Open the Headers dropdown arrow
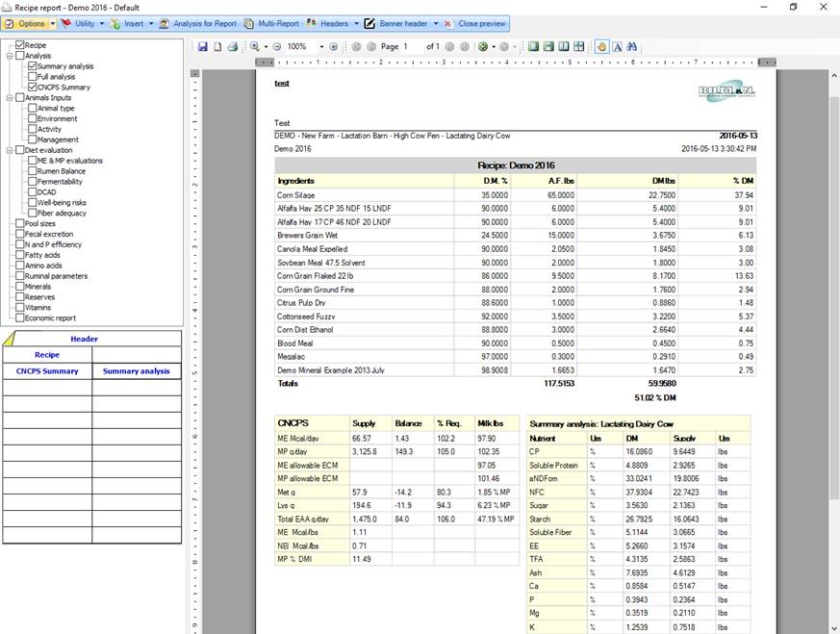Viewport: 840px width, 634px height. point(356,23)
